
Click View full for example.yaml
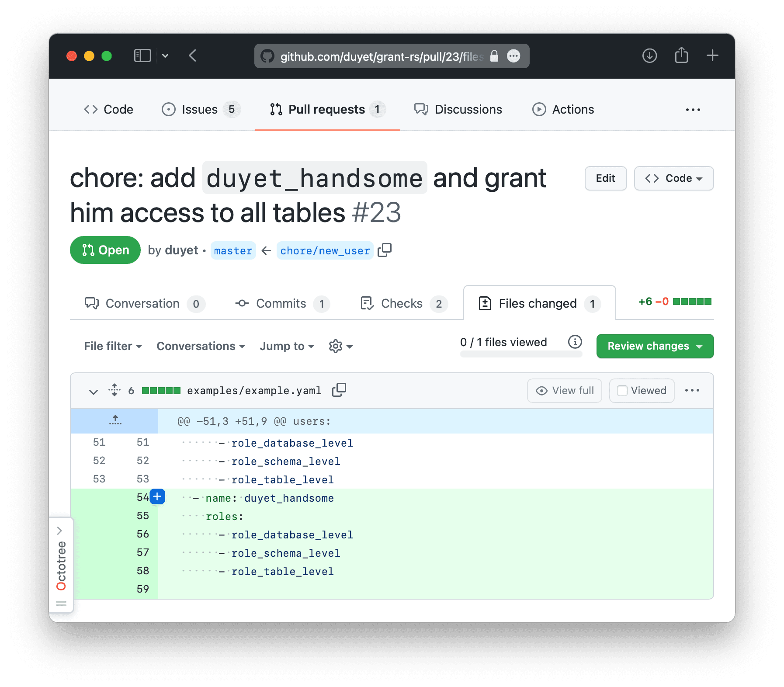tap(564, 390)
